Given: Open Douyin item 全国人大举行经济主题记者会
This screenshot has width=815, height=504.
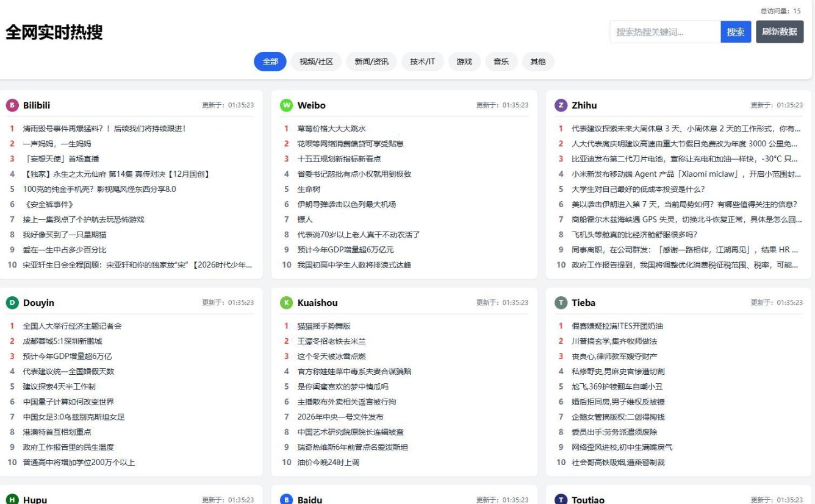Looking at the screenshot, I should [72, 326].
